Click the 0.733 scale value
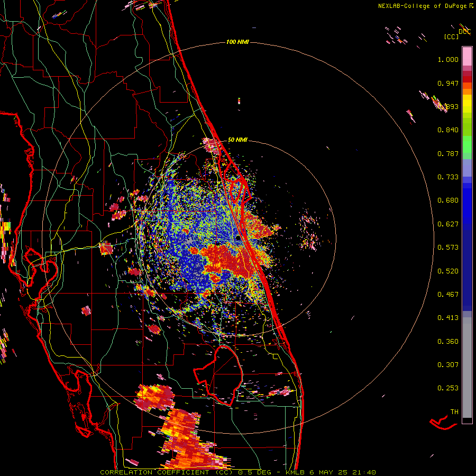This screenshot has height=476, width=476. 448,177
